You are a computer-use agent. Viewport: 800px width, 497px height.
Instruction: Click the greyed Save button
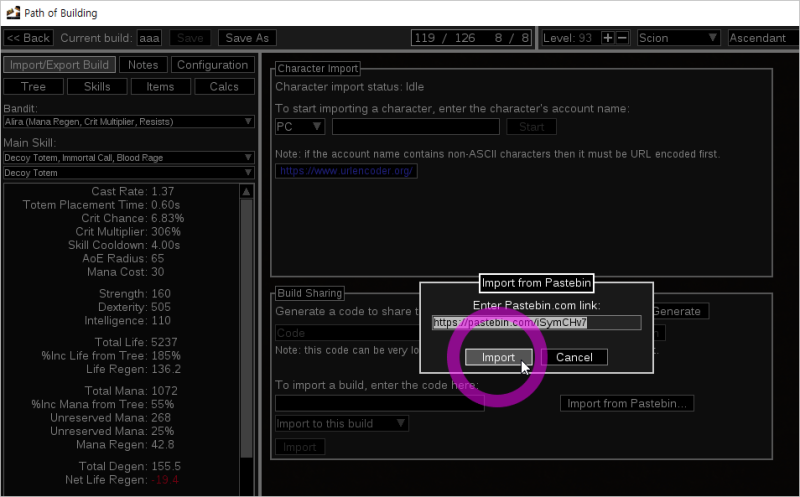[x=190, y=38]
